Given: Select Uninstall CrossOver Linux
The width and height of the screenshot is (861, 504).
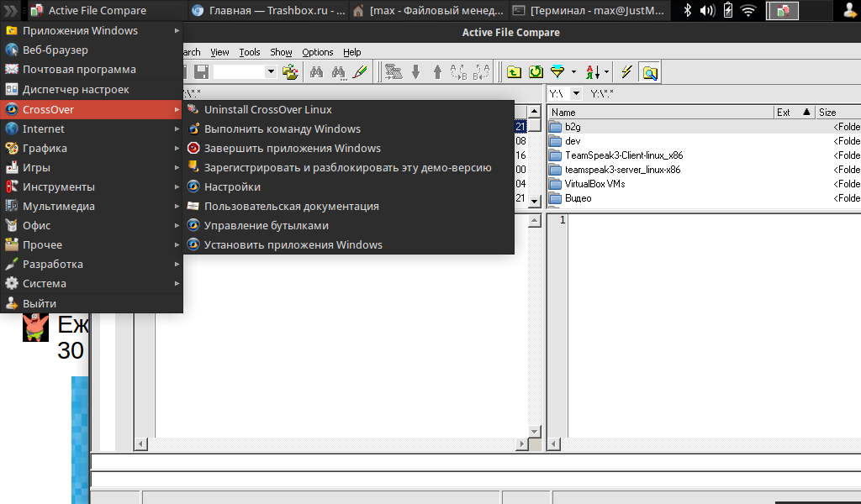Looking at the screenshot, I should pos(349,110).
